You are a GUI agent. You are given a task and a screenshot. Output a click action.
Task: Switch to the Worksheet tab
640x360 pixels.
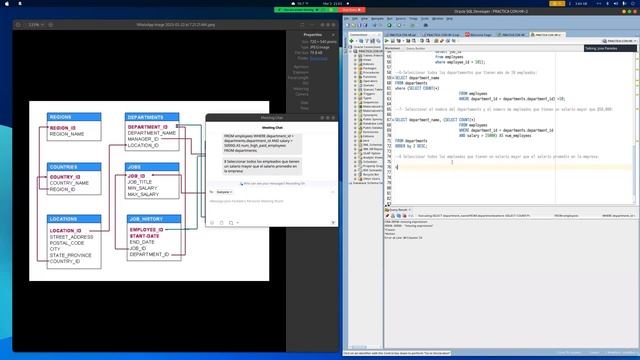click(x=392, y=49)
